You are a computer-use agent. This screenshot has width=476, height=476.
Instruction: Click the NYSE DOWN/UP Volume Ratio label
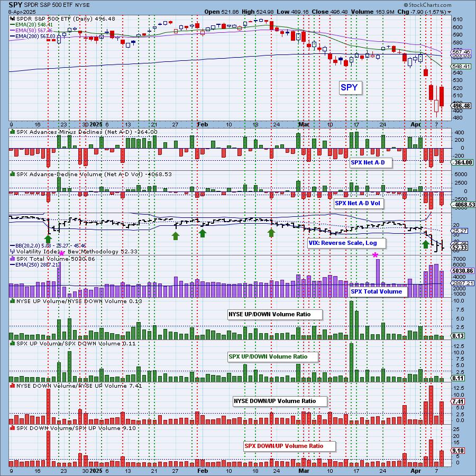[x=280, y=401]
